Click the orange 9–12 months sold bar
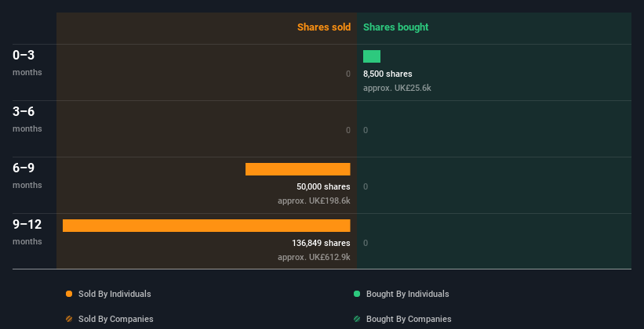The height and width of the screenshot is (329, 644). pyautogui.click(x=206, y=226)
